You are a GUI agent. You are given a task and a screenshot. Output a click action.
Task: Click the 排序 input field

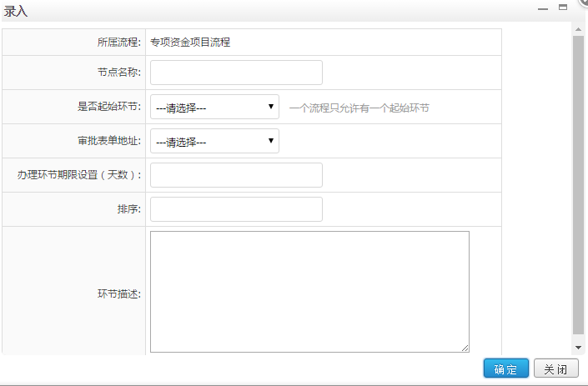(236, 209)
